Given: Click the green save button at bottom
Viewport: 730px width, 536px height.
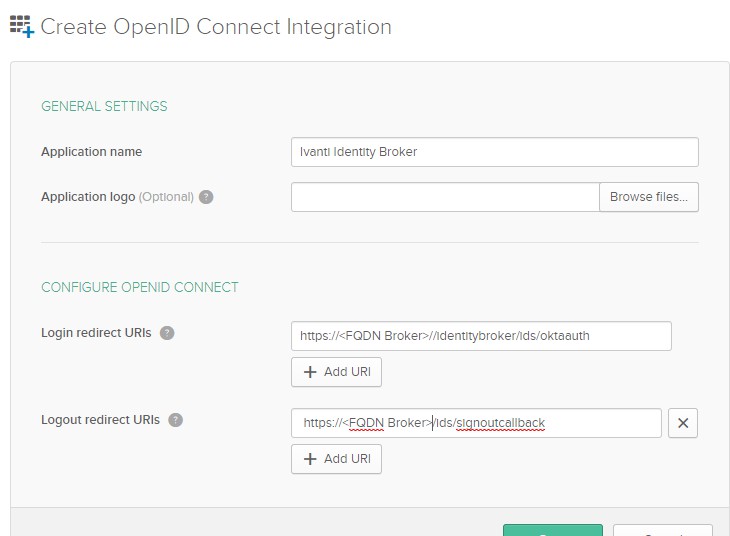Looking at the screenshot, I should click(553, 530).
